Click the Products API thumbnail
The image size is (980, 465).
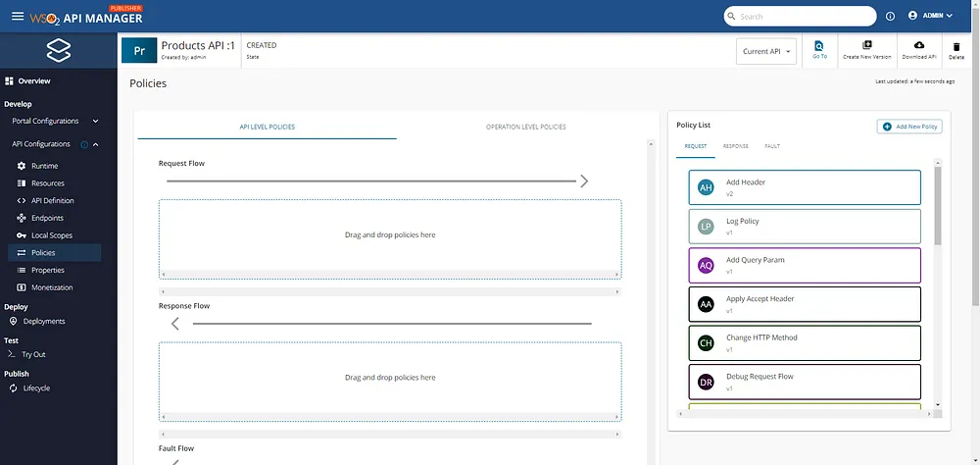click(139, 51)
